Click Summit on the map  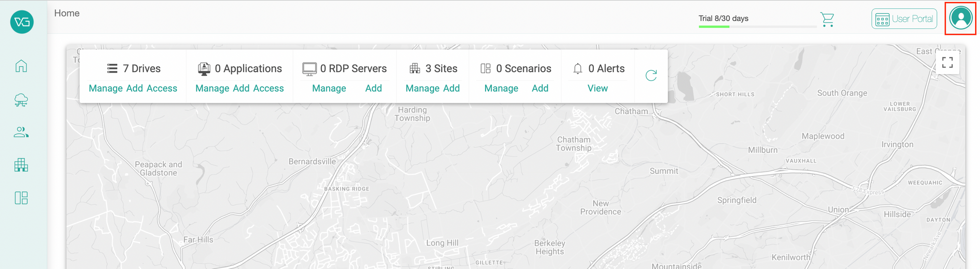click(664, 171)
